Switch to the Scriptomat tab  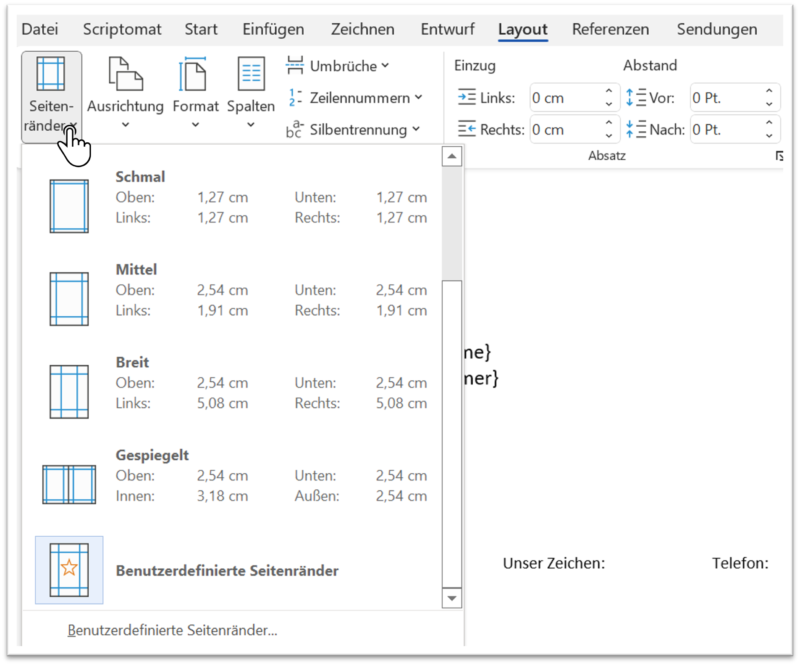[122, 29]
